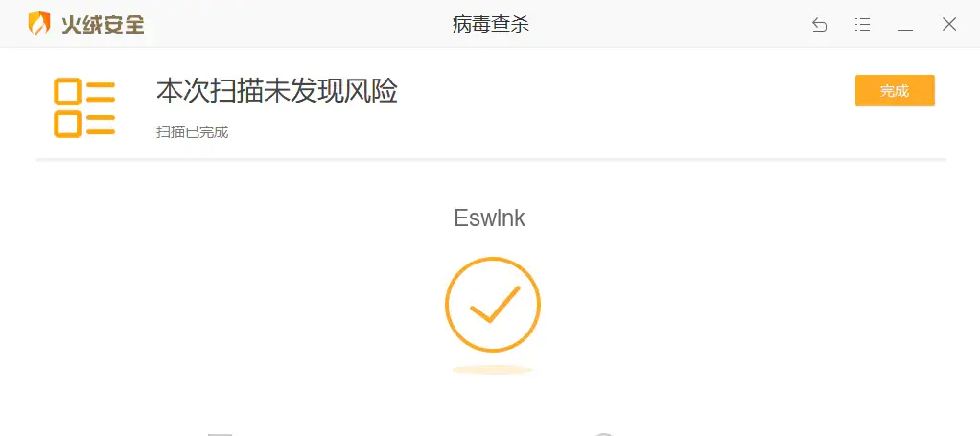Click the horizontal divider under the header

pos(491,160)
